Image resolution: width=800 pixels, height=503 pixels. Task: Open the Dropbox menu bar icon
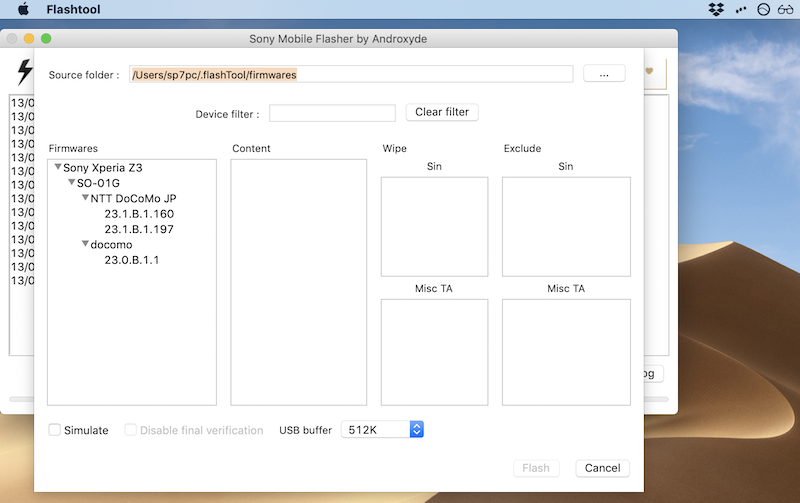tap(715, 9)
